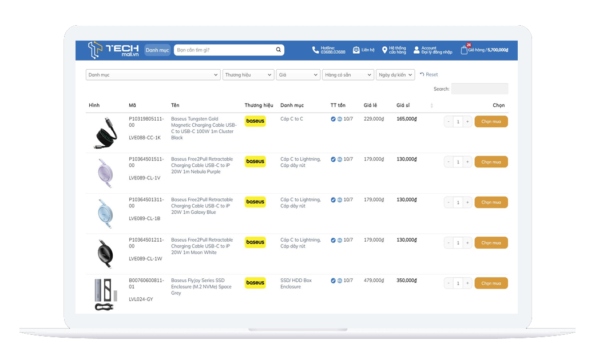Decrease quantity for Nebula Purple cable

[x=449, y=162]
